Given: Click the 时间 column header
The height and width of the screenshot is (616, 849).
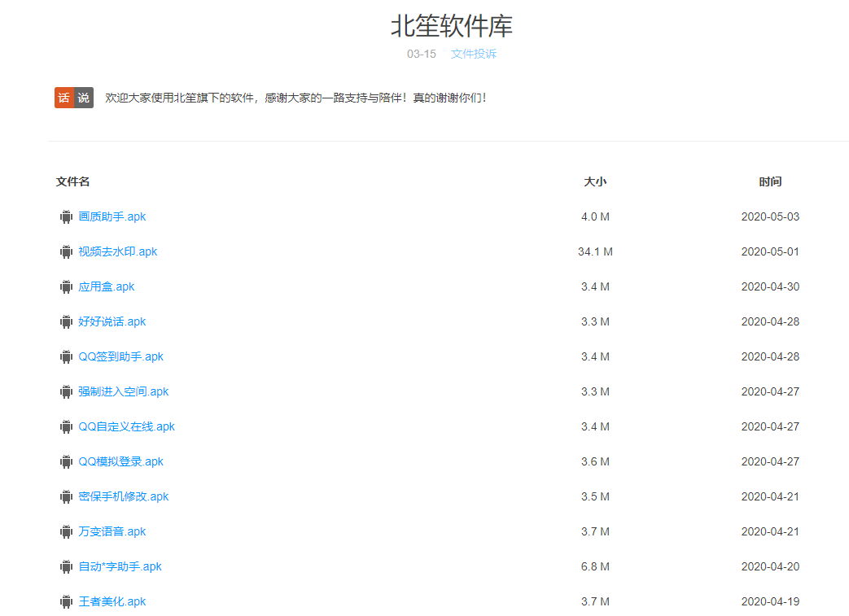Looking at the screenshot, I should tap(770, 182).
